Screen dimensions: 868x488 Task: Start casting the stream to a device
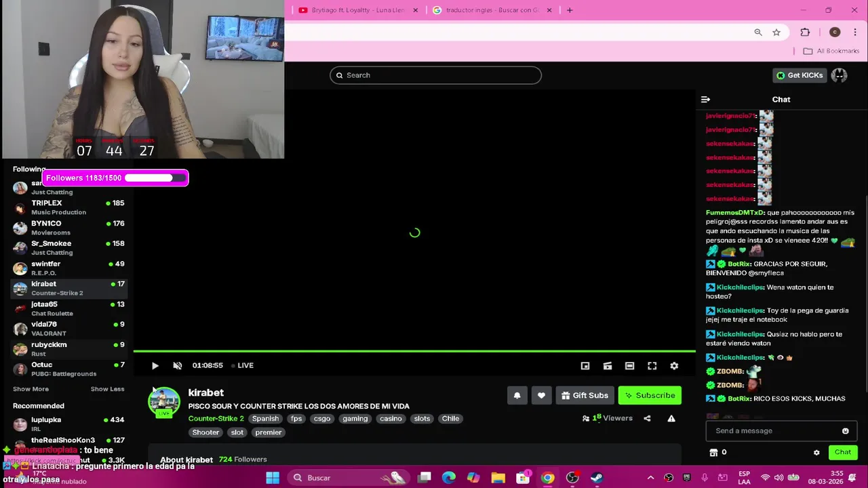pos(608,366)
